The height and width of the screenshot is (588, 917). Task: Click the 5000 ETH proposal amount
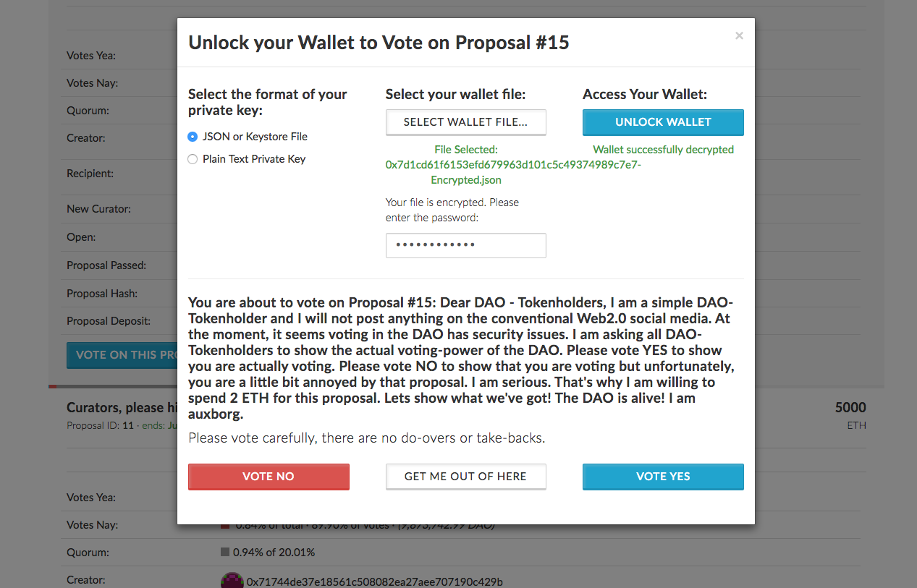(x=850, y=415)
